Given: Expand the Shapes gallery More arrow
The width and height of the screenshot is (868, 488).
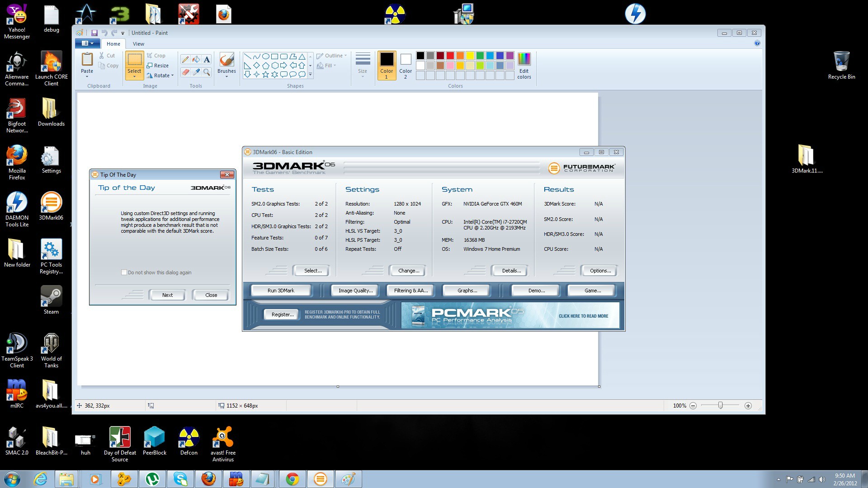Looking at the screenshot, I should coord(310,74).
